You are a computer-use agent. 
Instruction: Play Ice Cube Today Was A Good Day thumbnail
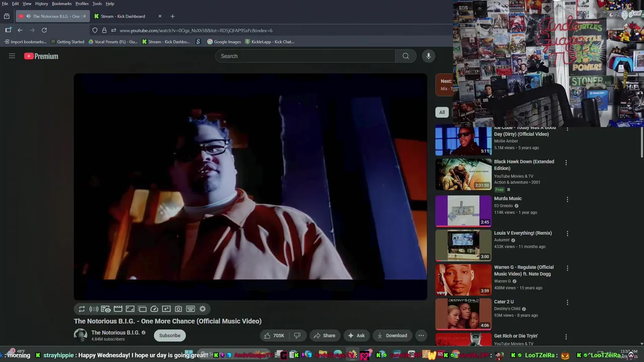click(463, 140)
